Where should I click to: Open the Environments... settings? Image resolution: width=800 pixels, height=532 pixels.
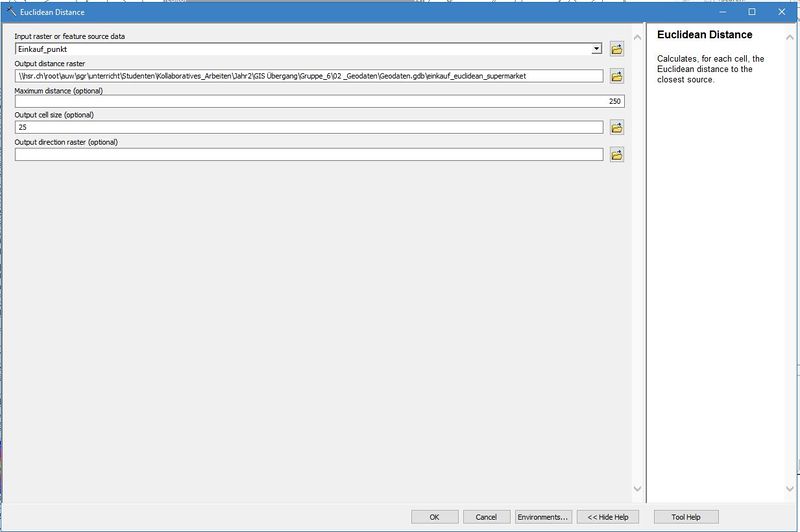click(543, 517)
